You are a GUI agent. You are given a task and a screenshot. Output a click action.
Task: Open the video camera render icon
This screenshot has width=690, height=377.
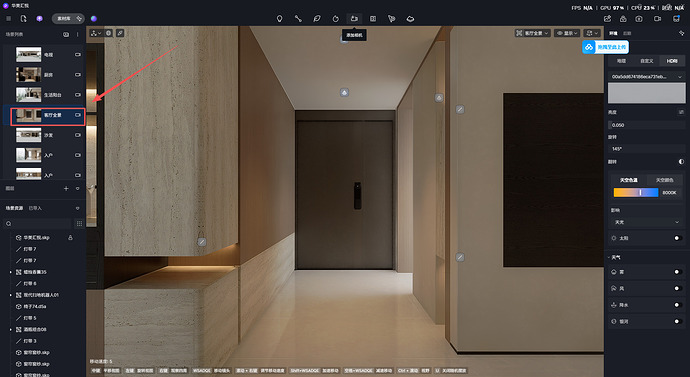pos(657,18)
